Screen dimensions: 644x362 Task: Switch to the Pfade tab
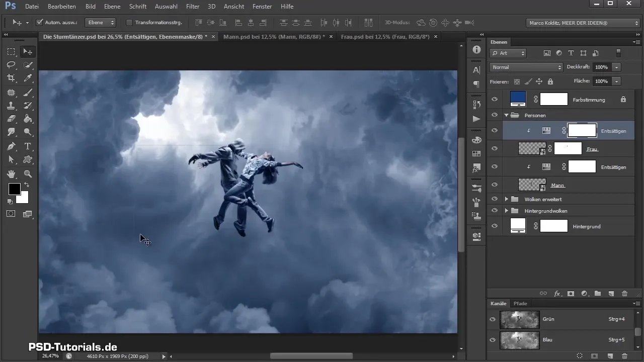pyautogui.click(x=520, y=304)
